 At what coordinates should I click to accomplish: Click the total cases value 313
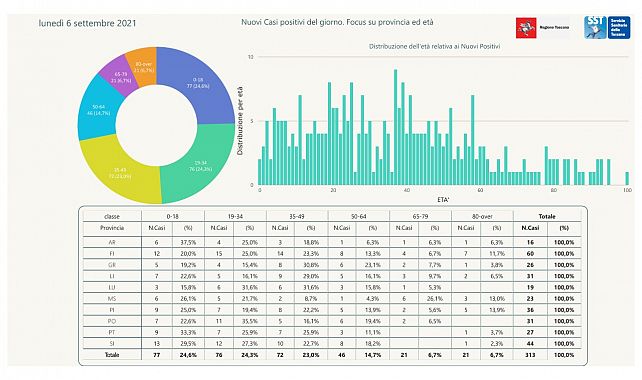click(x=530, y=355)
